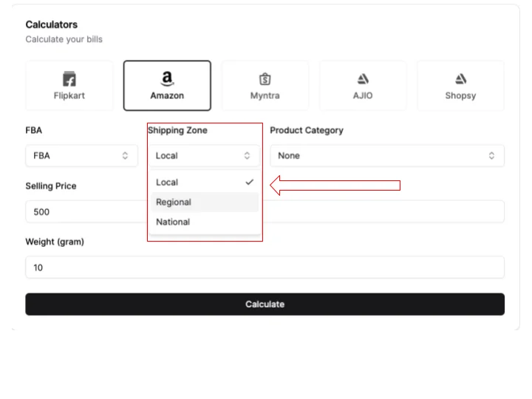Click the Myntra bag icon
532x399 pixels.
265,79
